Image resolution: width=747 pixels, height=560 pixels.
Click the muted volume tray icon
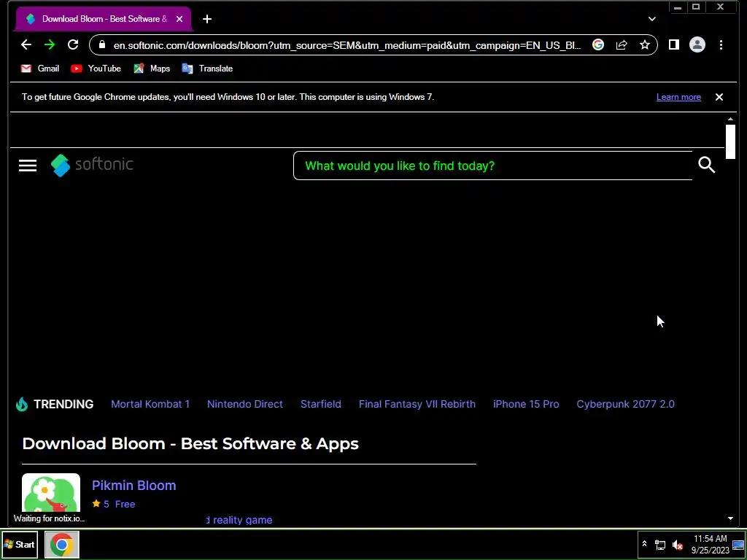(x=677, y=545)
